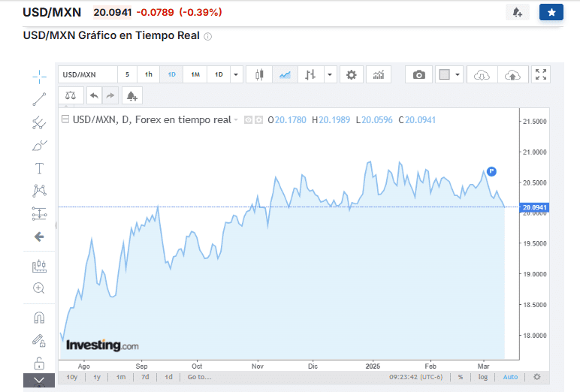Image resolution: width=580 pixels, height=392 pixels.
Task: Click the 20.0941 price label on axis
Action: tap(534, 207)
